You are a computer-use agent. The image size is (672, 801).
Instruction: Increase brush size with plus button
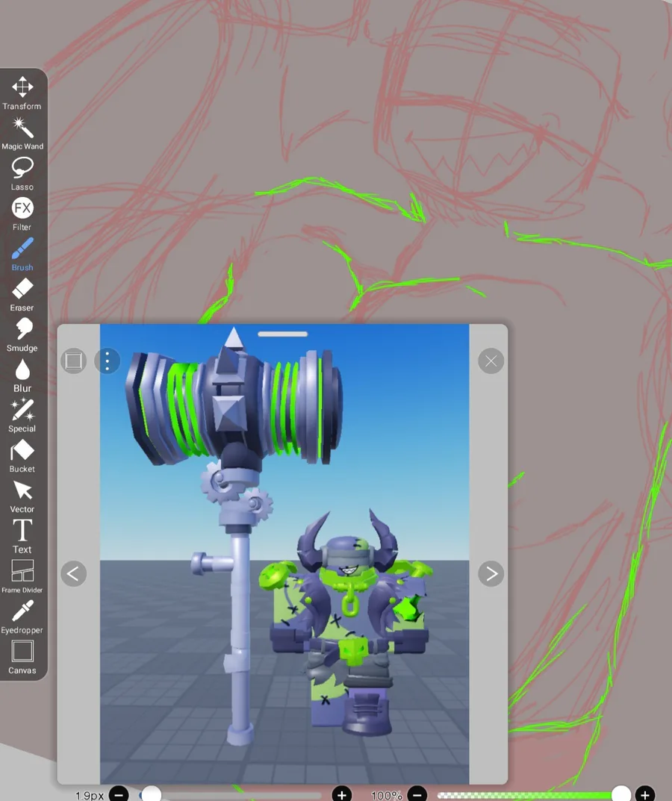[342, 794]
